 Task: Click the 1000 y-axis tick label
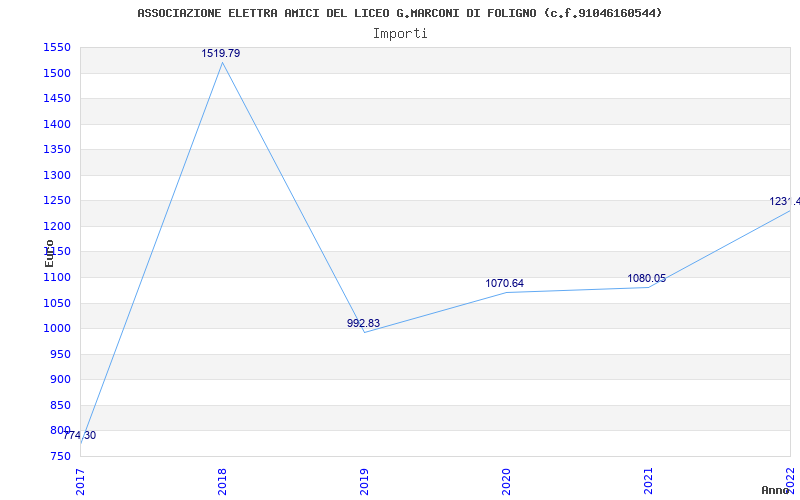pyautogui.click(x=57, y=329)
